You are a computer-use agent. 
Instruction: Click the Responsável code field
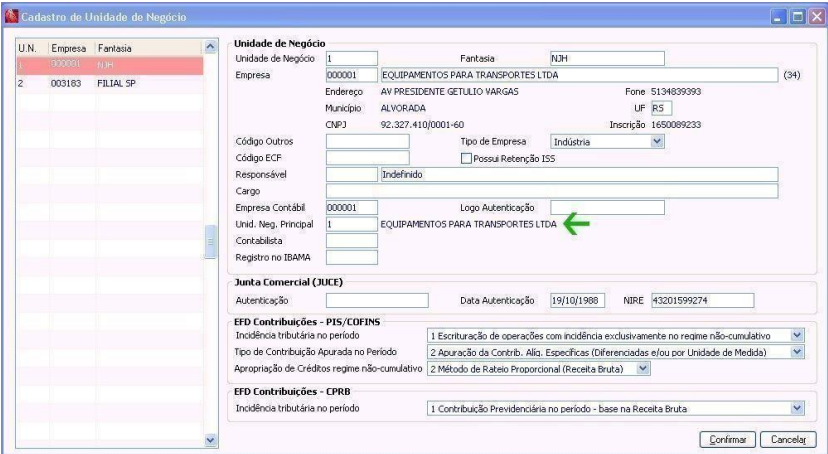click(x=352, y=174)
